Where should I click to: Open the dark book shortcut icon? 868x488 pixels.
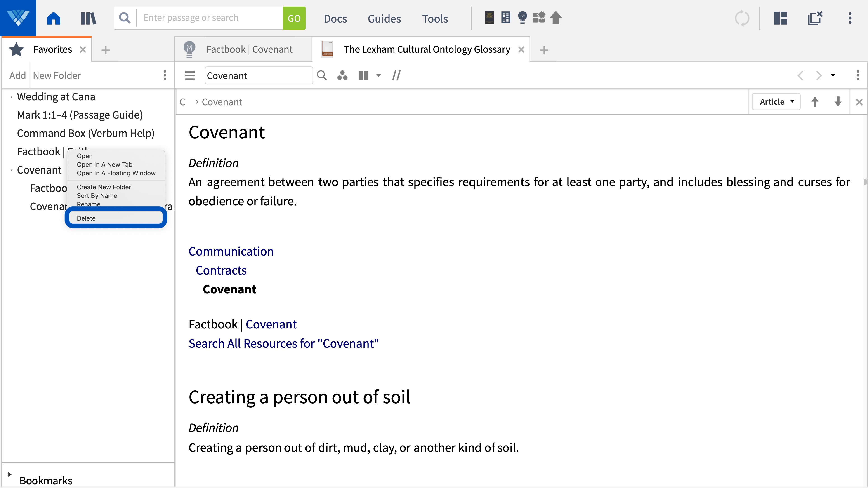(489, 18)
